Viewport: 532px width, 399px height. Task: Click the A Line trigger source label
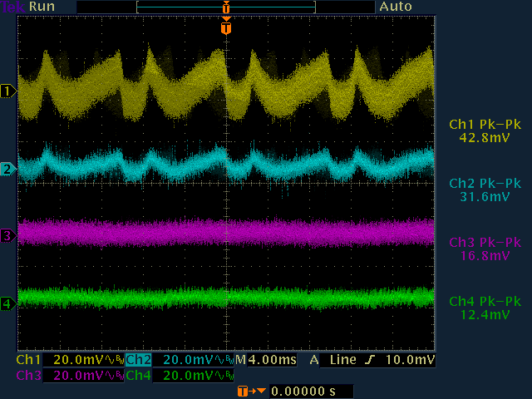[x=342, y=360]
